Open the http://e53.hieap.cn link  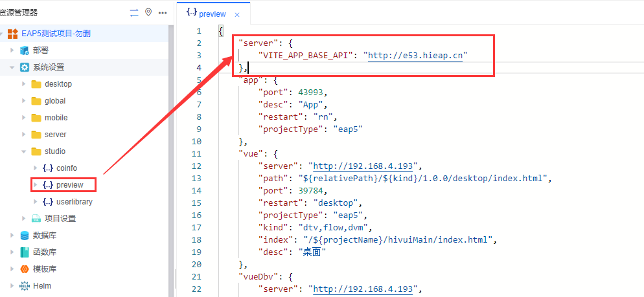pyautogui.click(x=417, y=56)
